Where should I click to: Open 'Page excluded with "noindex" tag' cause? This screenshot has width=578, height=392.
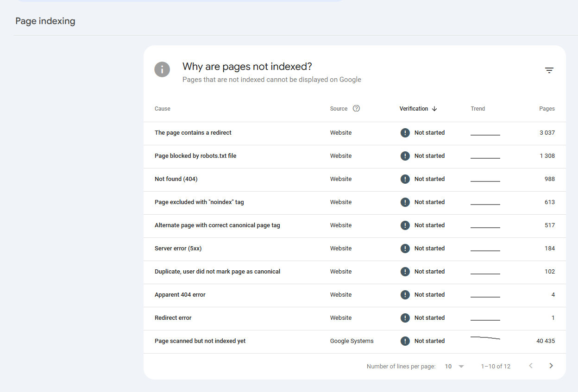pos(199,202)
